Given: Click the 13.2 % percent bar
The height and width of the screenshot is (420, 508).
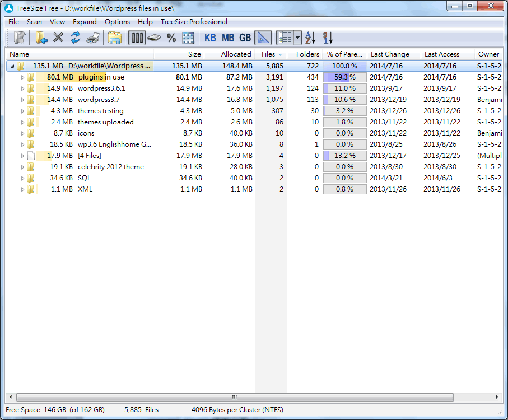Looking at the screenshot, I should (344, 156).
